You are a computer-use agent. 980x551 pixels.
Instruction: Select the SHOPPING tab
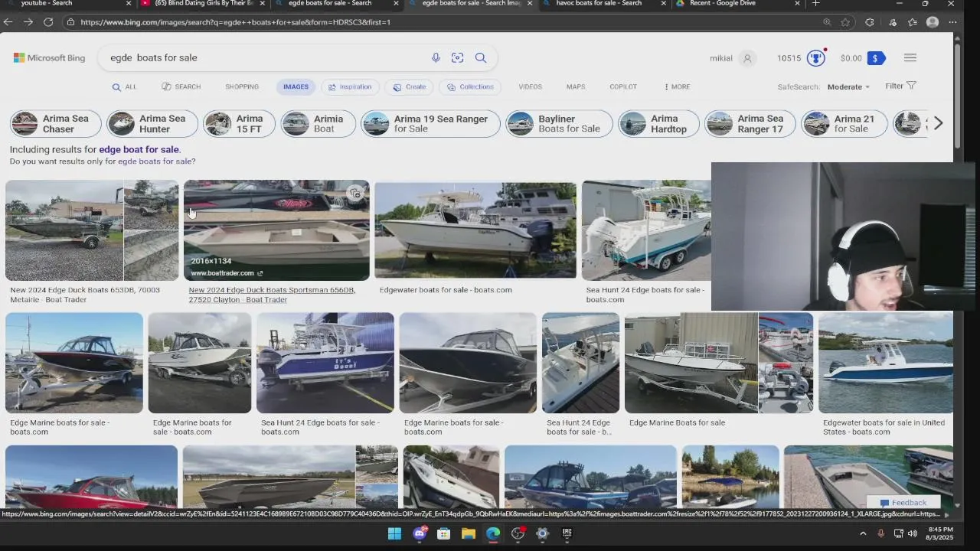[x=242, y=86]
